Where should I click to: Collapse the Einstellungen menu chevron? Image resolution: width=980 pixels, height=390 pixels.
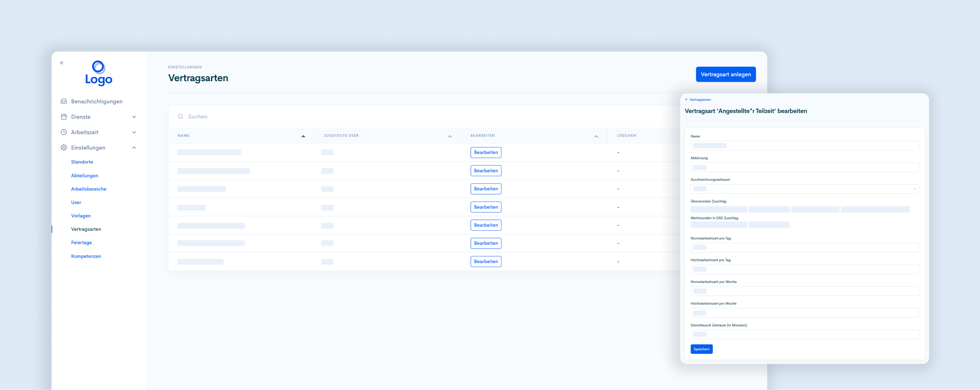pyautogui.click(x=134, y=148)
